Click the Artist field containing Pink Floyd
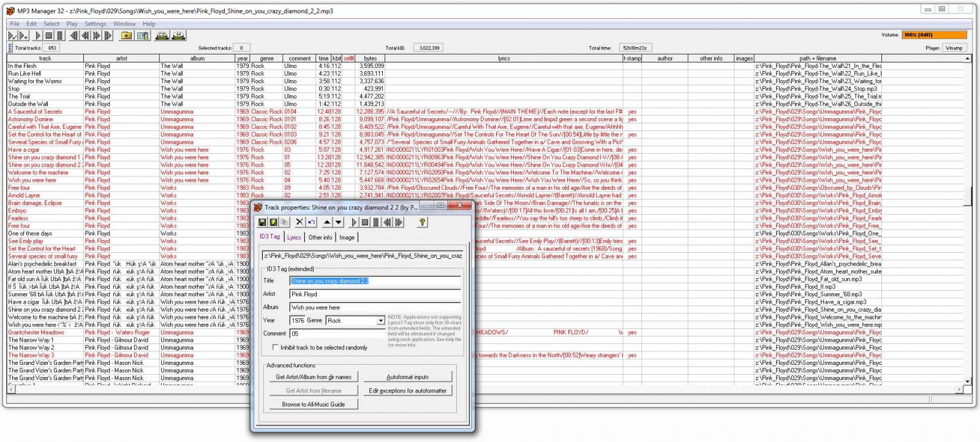 [375, 294]
